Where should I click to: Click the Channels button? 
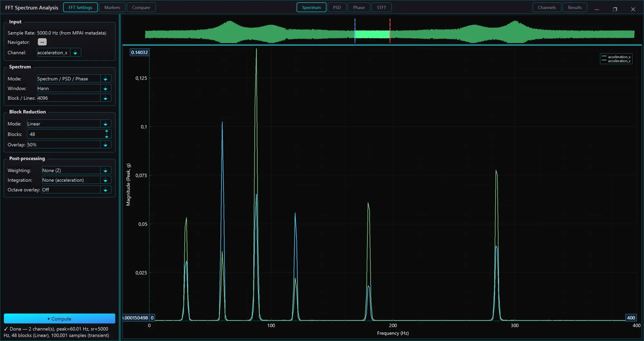[x=547, y=7]
